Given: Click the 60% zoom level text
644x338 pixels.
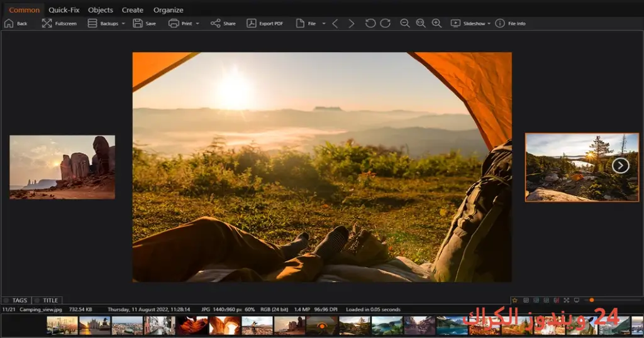Looking at the screenshot, I should coord(250,309).
